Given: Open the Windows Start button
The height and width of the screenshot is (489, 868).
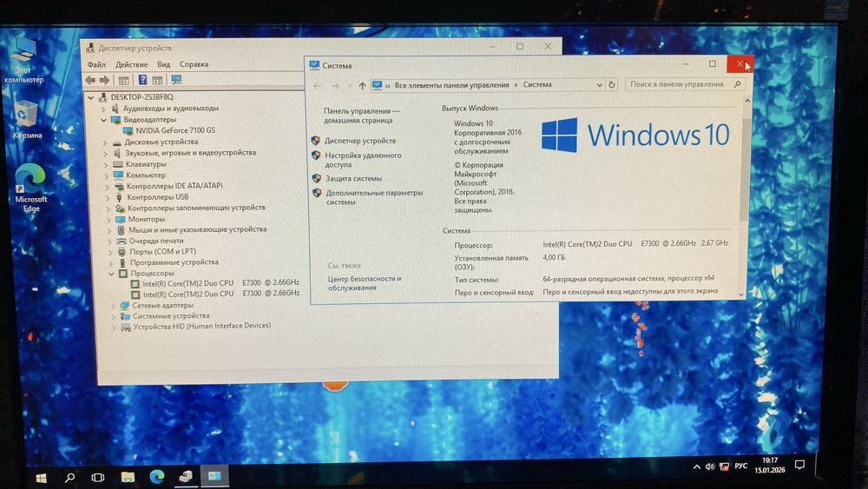Looking at the screenshot, I should [x=41, y=478].
